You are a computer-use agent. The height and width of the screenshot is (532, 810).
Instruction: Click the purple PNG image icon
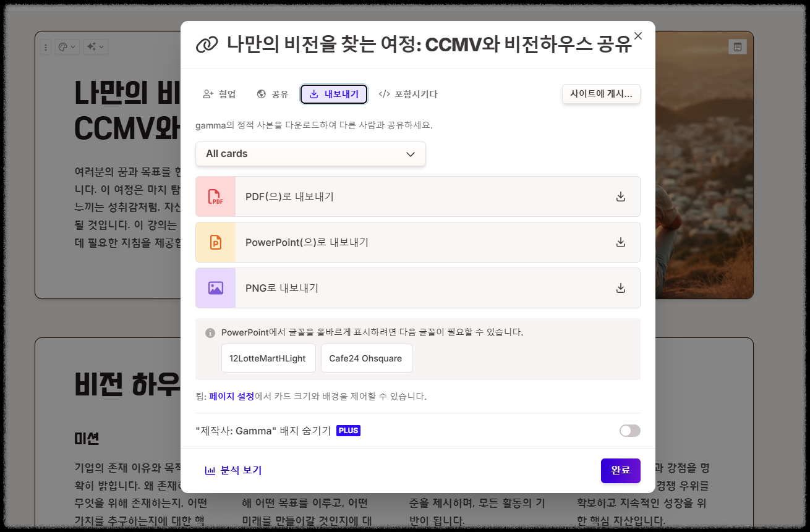click(x=215, y=287)
